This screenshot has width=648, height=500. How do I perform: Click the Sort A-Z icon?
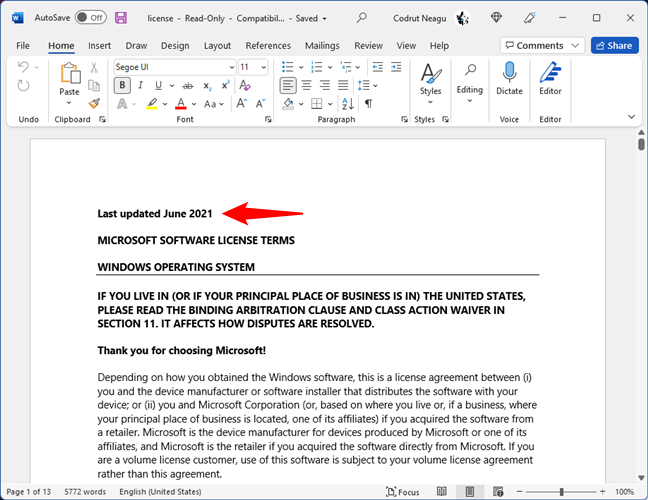pyautogui.click(x=348, y=103)
